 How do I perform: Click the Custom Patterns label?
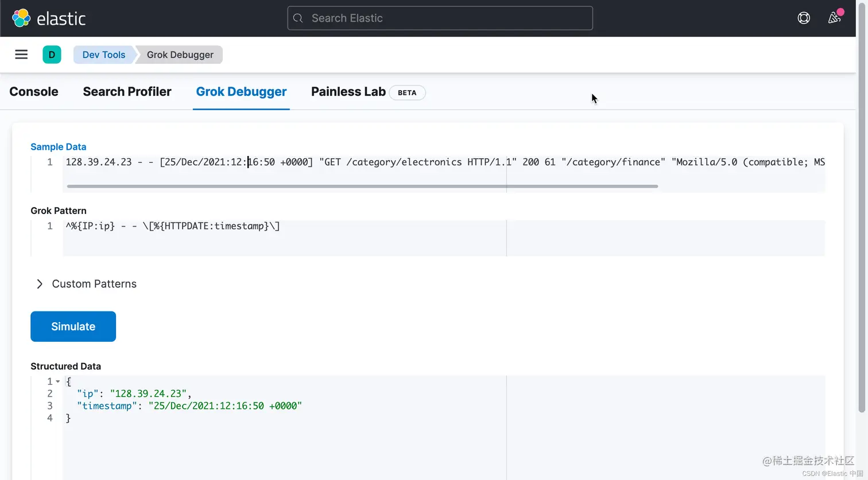click(x=94, y=284)
